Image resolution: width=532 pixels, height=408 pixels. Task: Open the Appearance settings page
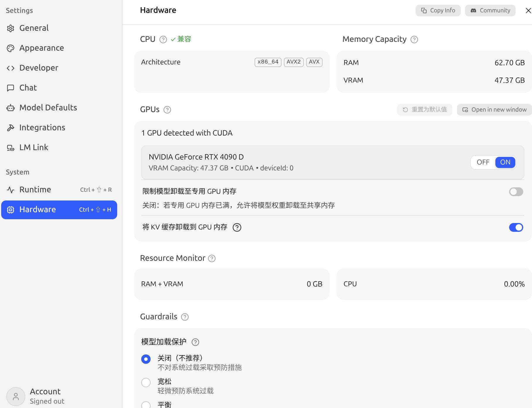pyautogui.click(x=59, y=48)
